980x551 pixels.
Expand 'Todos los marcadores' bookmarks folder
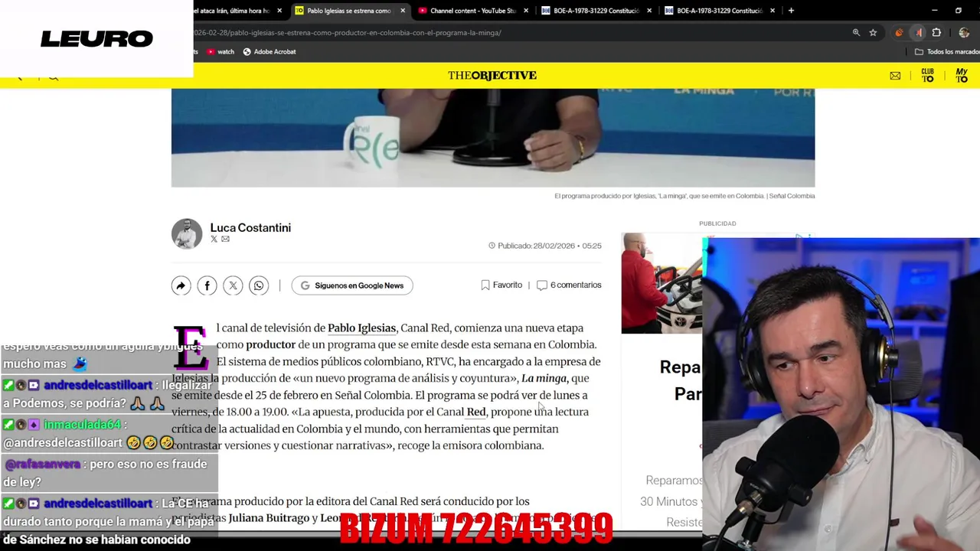point(947,52)
